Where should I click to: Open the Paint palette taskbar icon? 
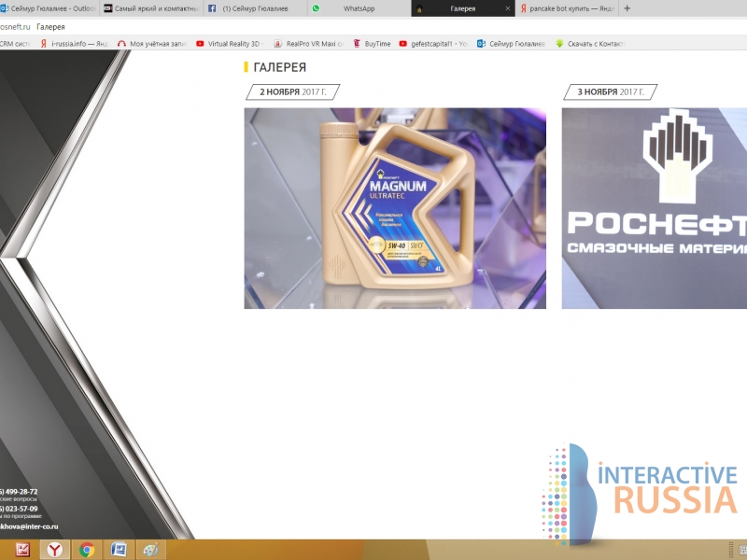[x=150, y=551]
